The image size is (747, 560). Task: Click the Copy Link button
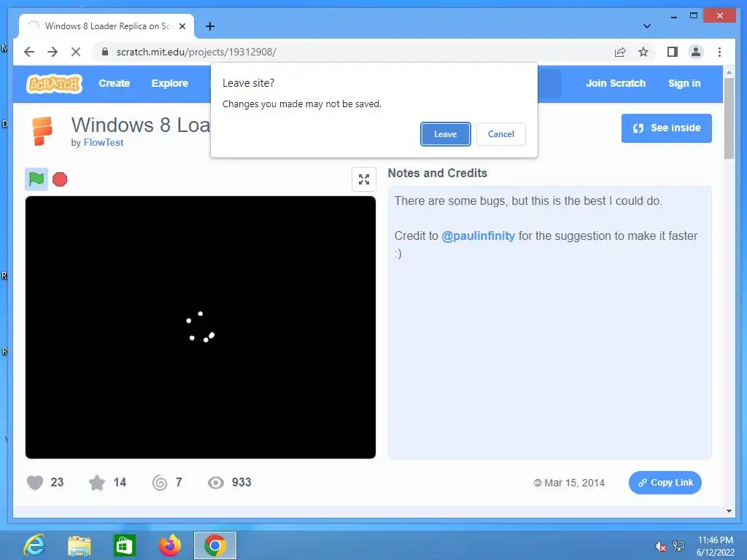pyautogui.click(x=665, y=483)
